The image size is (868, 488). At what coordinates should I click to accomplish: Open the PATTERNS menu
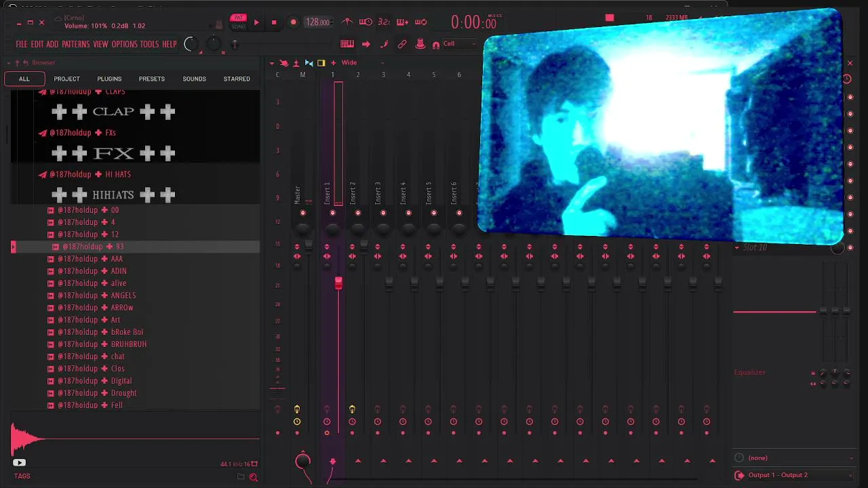point(76,44)
